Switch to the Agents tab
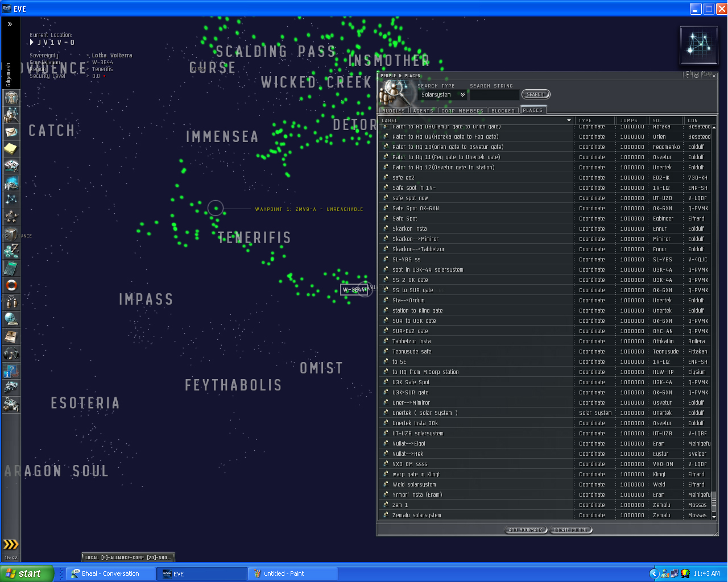This screenshot has height=582, width=728. pos(423,110)
